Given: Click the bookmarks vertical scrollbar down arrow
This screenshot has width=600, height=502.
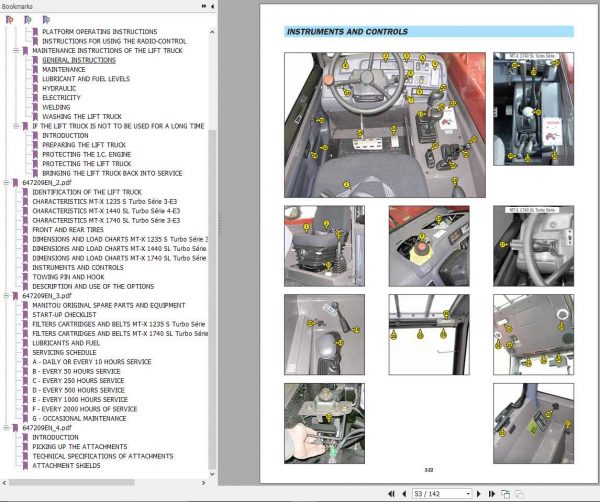Looking at the screenshot, I should coord(212,474).
